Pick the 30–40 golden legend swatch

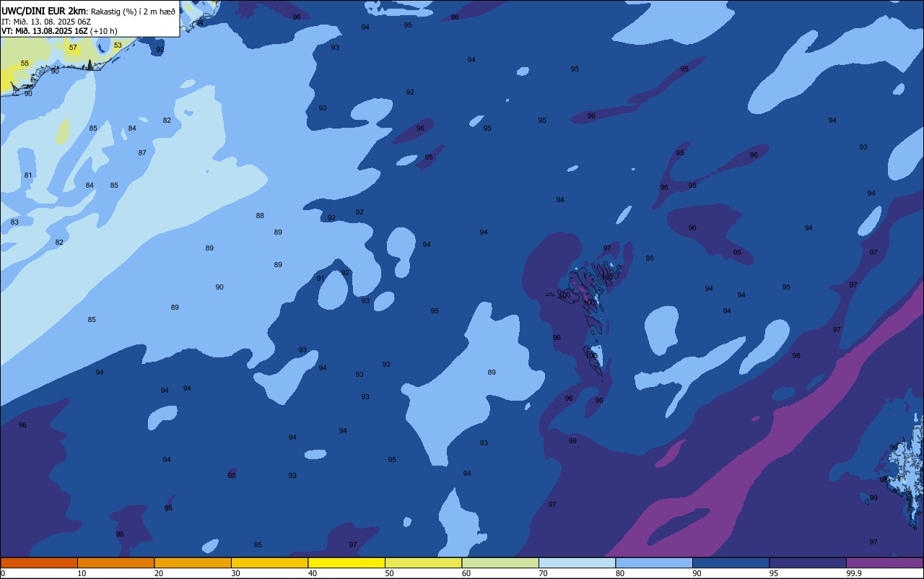pyautogui.click(x=269, y=562)
